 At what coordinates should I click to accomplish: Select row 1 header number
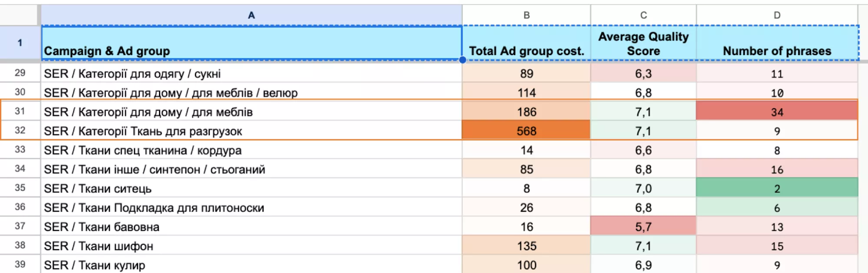[x=20, y=43]
